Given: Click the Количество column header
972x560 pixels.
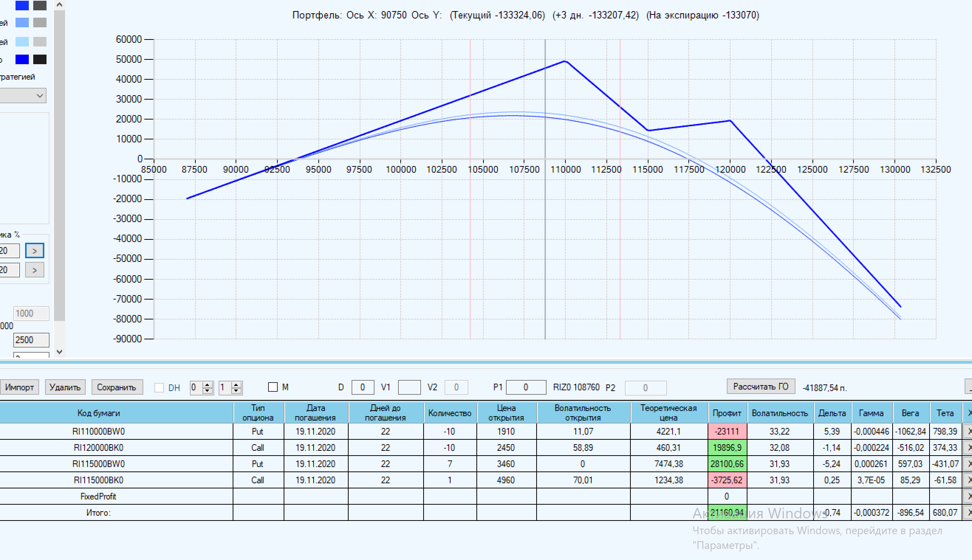Looking at the screenshot, I should 449,413.
